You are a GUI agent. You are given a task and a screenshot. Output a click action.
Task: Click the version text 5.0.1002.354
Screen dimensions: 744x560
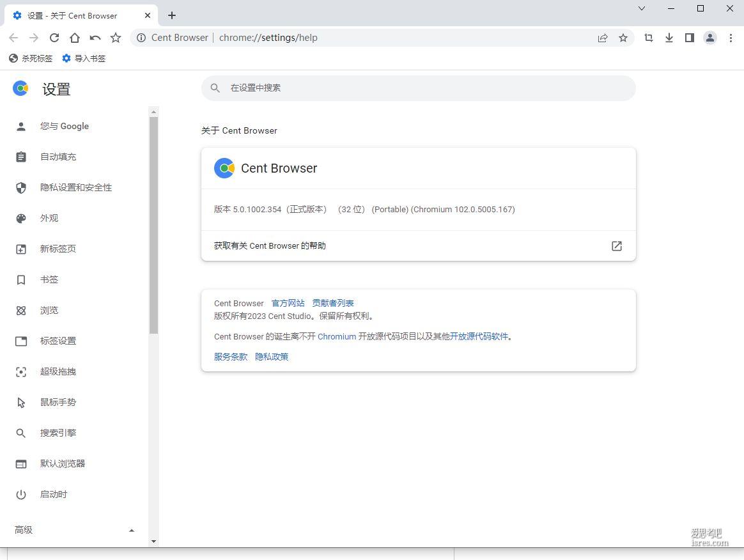(x=257, y=209)
